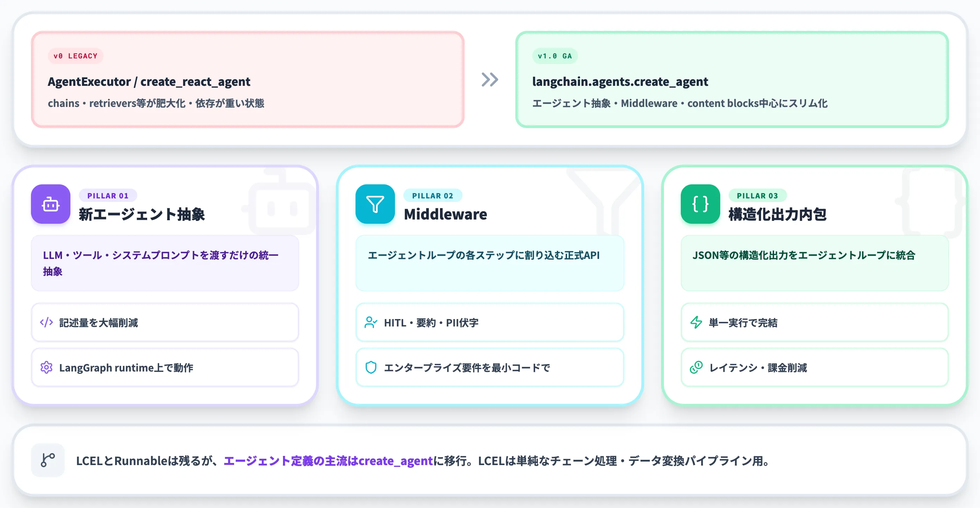
Task: Select the PILLAR 02 label pill
Action: (433, 196)
